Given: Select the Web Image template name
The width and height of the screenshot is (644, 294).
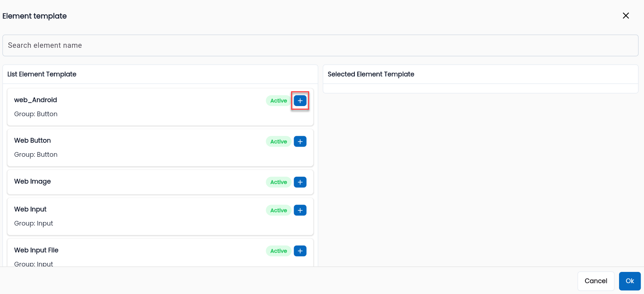Looking at the screenshot, I should (33, 181).
